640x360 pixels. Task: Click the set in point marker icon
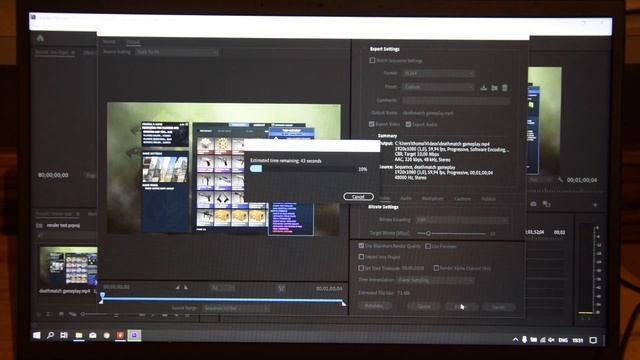[x=178, y=288]
